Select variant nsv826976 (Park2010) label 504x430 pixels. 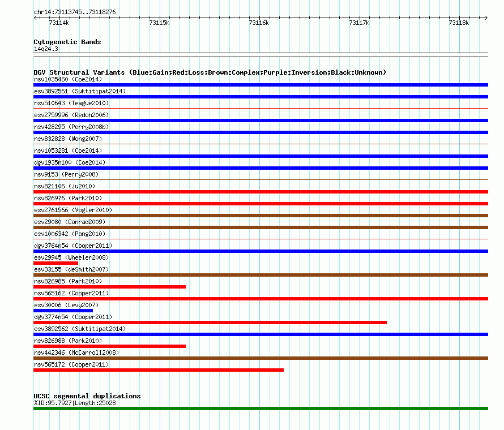pos(68,198)
